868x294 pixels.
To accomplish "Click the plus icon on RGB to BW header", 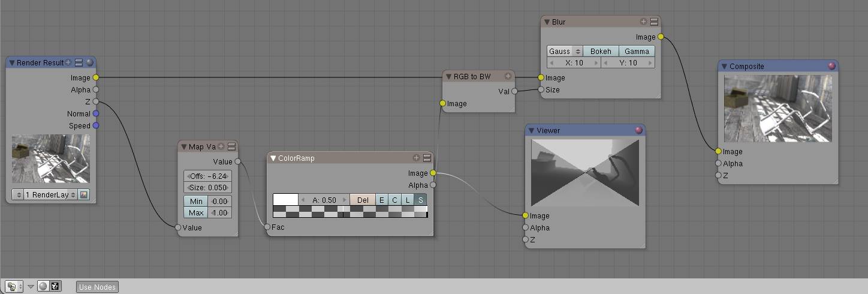I will tap(508, 76).
